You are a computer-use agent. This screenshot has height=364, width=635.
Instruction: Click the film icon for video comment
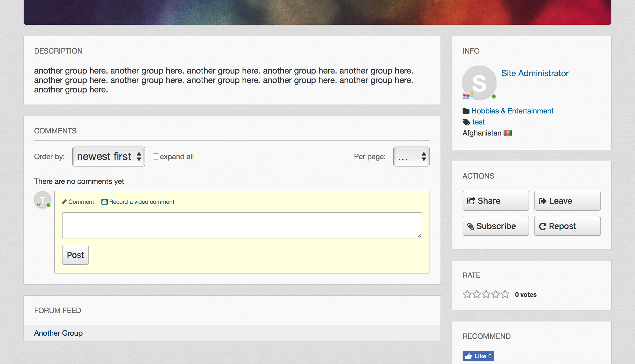pyautogui.click(x=104, y=202)
